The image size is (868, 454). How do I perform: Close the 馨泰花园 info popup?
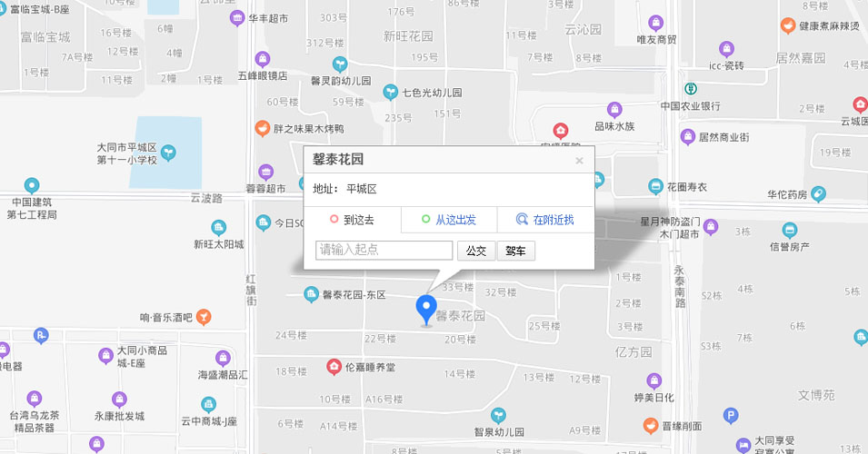tap(579, 161)
